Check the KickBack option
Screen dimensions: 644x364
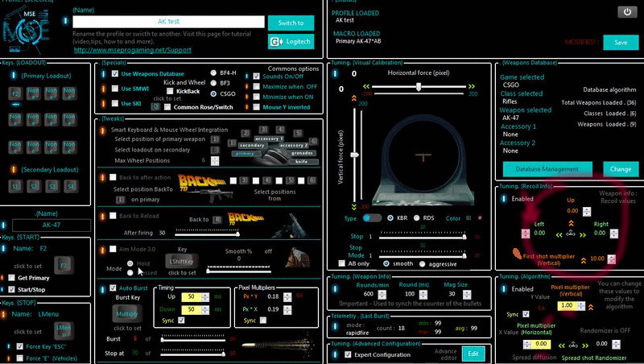coord(170,91)
